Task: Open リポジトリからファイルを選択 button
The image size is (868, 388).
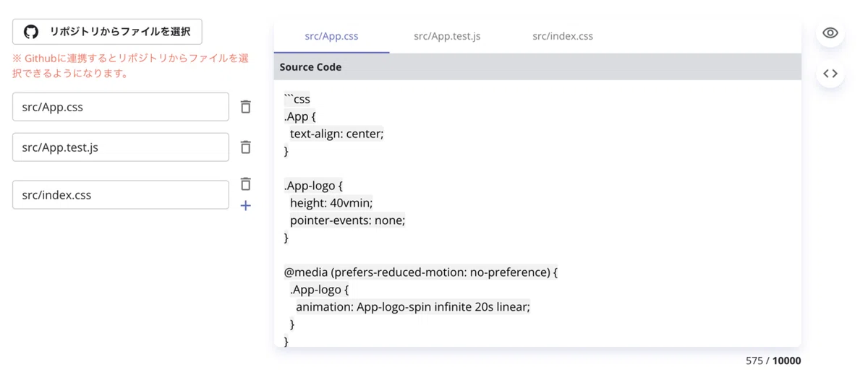Action: click(x=107, y=32)
